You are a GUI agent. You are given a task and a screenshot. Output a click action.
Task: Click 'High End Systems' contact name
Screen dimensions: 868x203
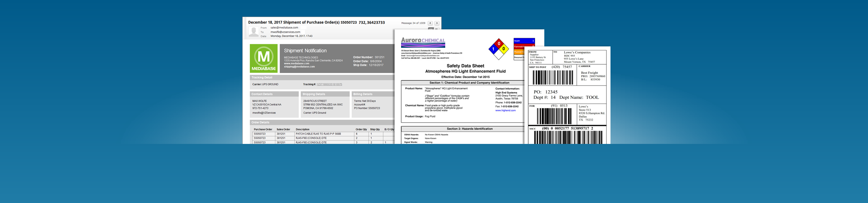coord(506,92)
